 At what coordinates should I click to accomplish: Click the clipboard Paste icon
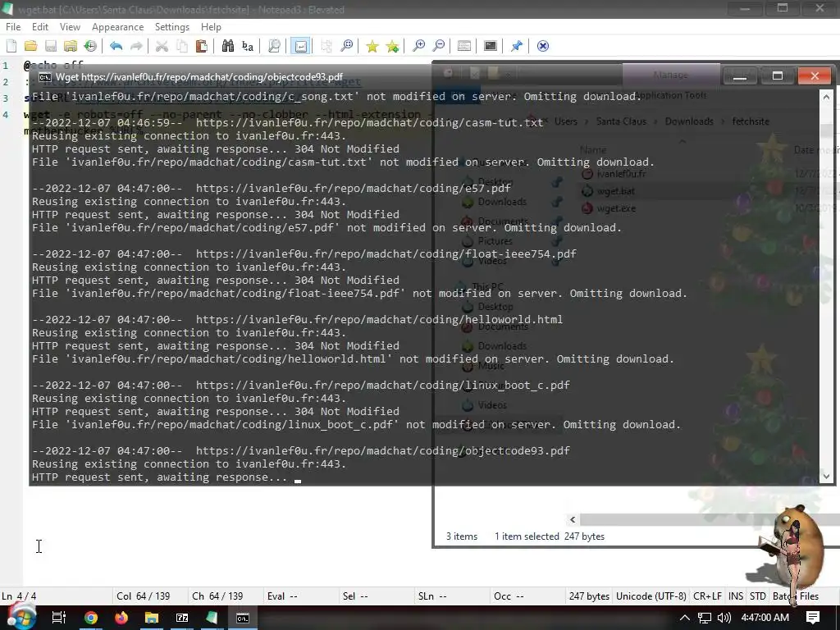pyautogui.click(x=202, y=46)
